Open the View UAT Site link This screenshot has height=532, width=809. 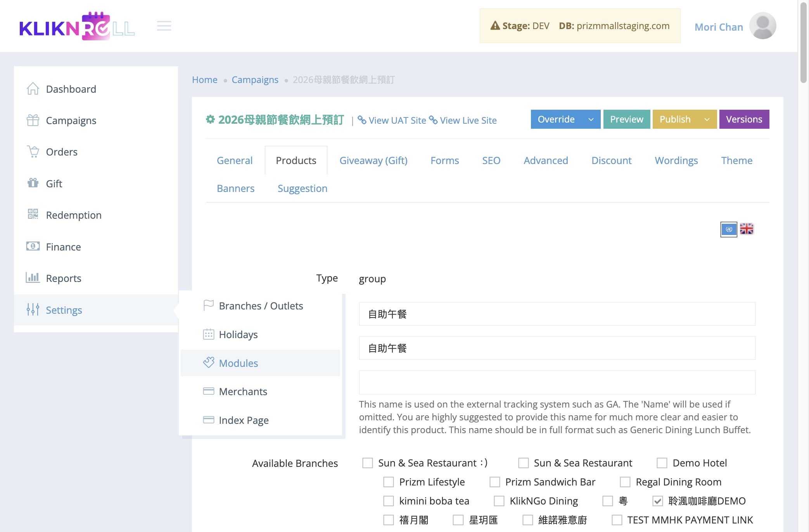(x=392, y=120)
